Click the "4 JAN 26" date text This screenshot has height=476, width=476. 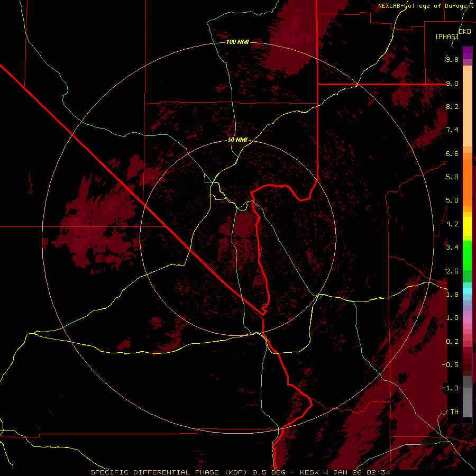coord(342,472)
